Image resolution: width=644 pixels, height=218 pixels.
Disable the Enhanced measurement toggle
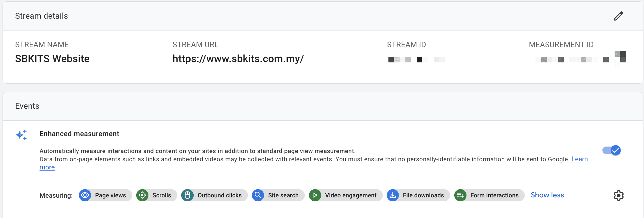611,150
